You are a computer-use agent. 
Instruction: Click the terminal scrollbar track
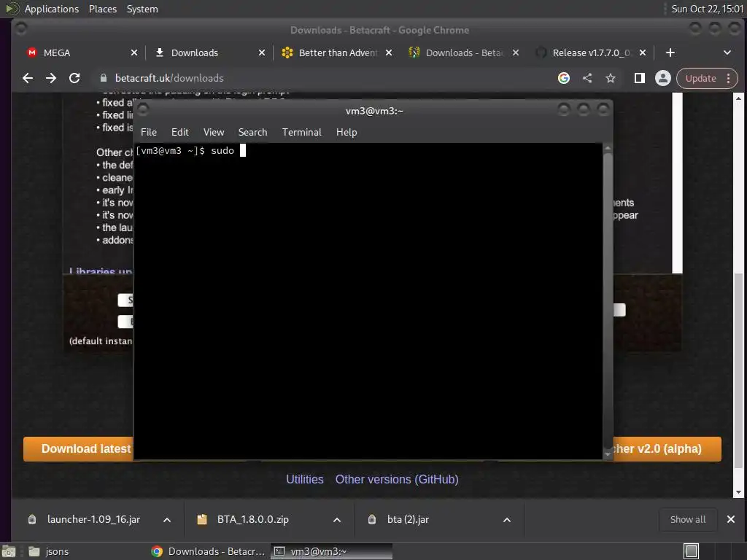click(608, 301)
